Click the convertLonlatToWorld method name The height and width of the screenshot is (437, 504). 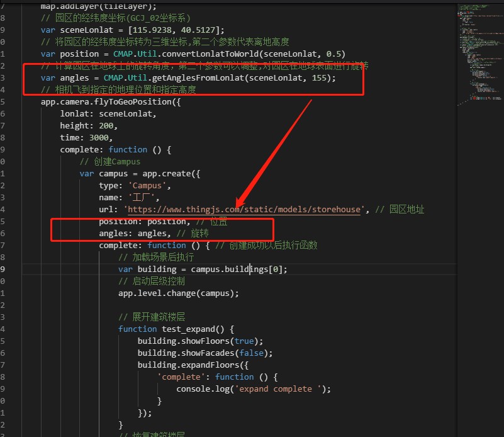click(210, 54)
